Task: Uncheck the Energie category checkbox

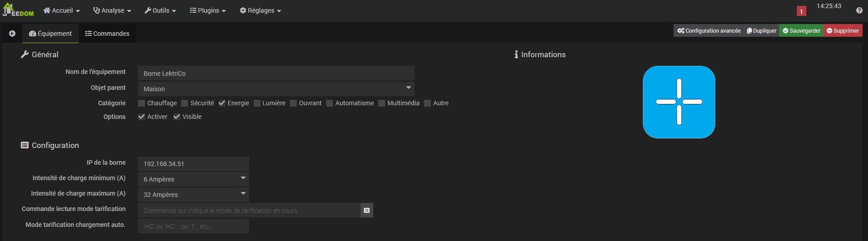Action: 222,103
